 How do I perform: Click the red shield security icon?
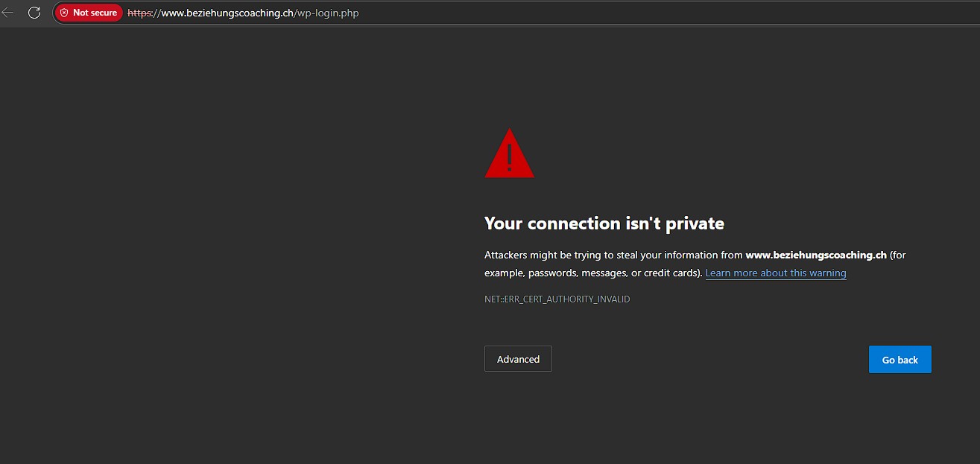64,13
